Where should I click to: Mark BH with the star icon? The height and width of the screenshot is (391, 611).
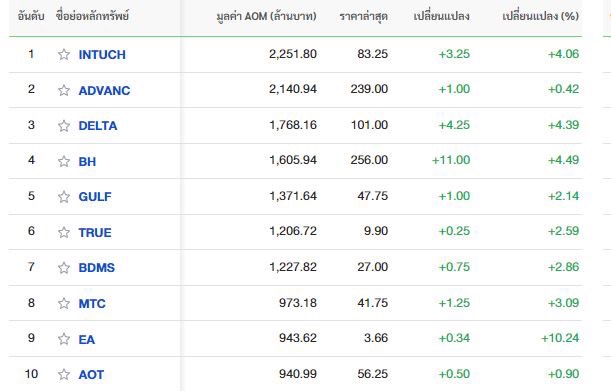pos(64,161)
